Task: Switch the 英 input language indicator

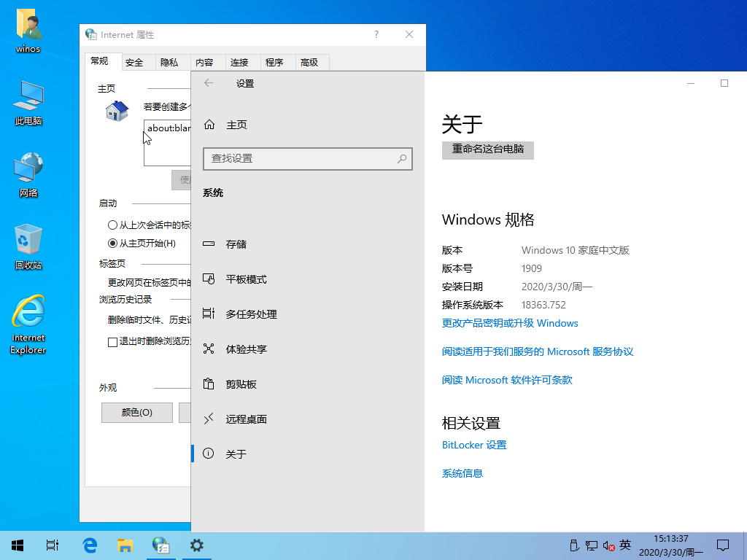Action: [x=625, y=545]
